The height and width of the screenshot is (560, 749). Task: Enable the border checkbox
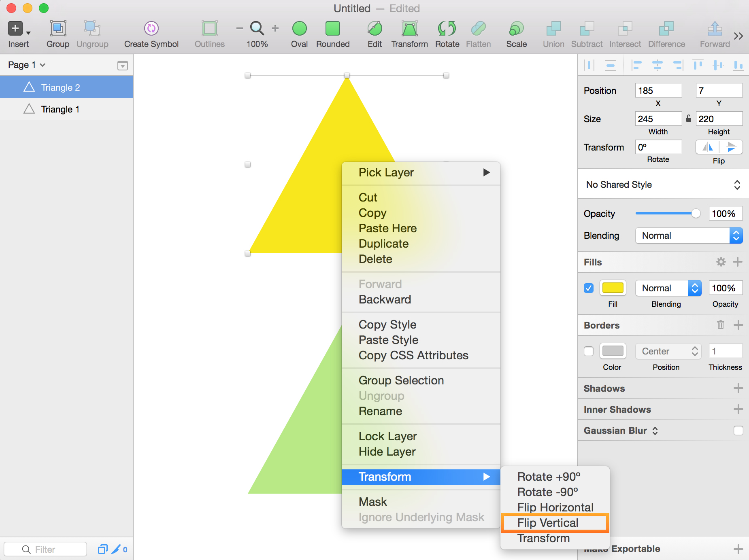click(589, 351)
